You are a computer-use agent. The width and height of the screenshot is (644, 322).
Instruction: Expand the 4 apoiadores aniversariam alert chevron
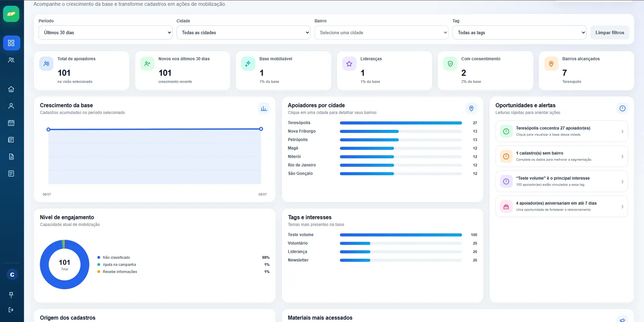click(x=622, y=206)
